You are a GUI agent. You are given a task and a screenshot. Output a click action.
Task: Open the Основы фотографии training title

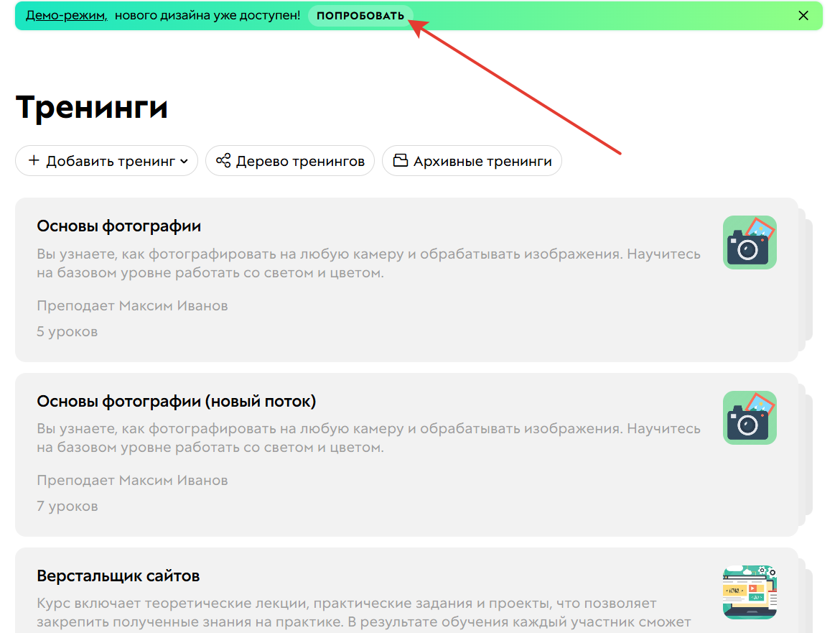point(119,226)
